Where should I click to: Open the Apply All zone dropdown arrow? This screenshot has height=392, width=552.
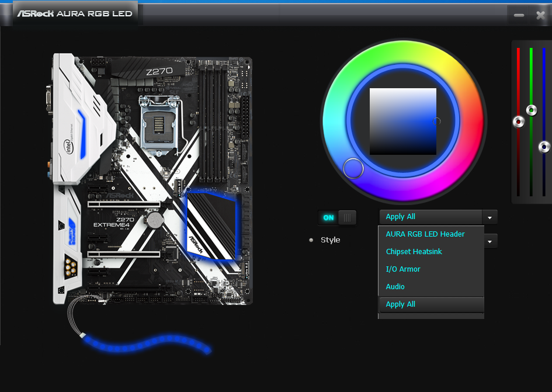point(489,217)
